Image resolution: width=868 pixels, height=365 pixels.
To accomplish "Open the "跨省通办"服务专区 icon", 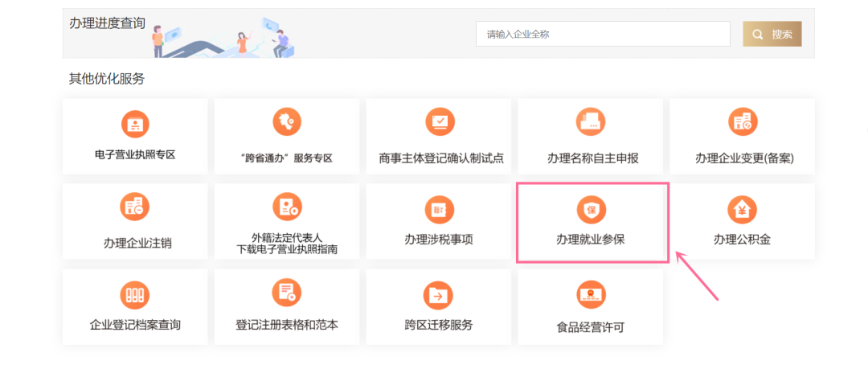I will pyautogui.click(x=287, y=121).
